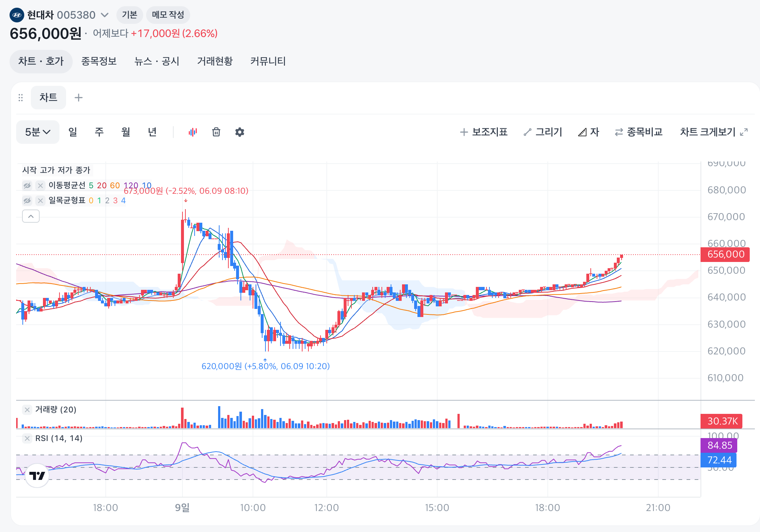Viewport: 760px width, 532px height.
Task: Hide the 이동평균선 moving average lines
Action: point(27,186)
